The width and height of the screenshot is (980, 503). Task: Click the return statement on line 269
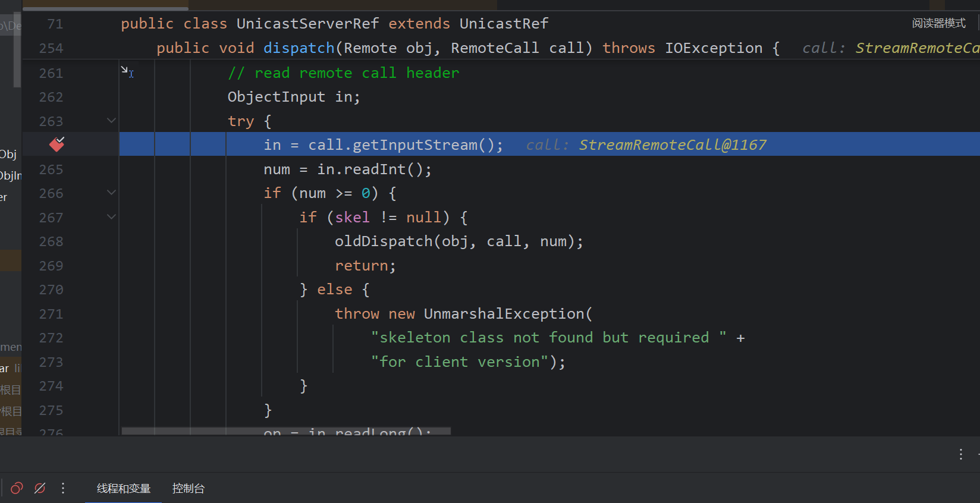361,266
